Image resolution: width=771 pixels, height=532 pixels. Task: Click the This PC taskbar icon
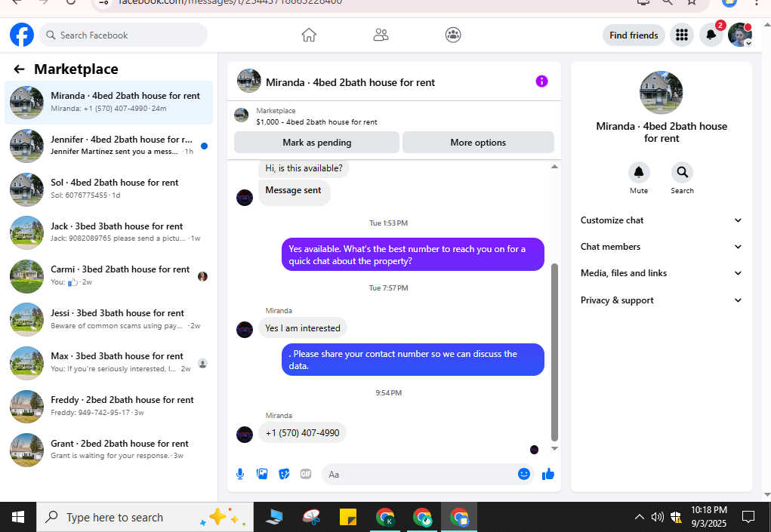(274, 517)
